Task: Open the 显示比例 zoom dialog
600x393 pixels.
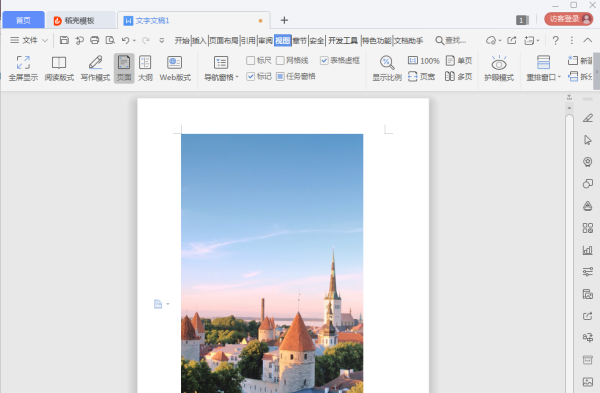Action: (x=387, y=68)
